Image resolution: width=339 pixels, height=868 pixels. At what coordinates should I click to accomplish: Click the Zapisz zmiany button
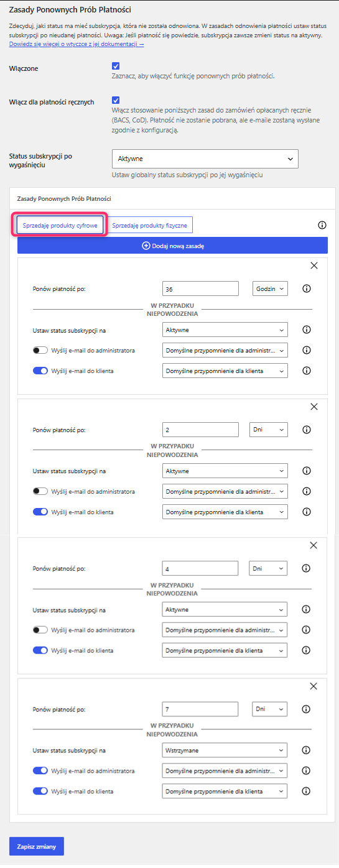pyautogui.click(x=37, y=846)
